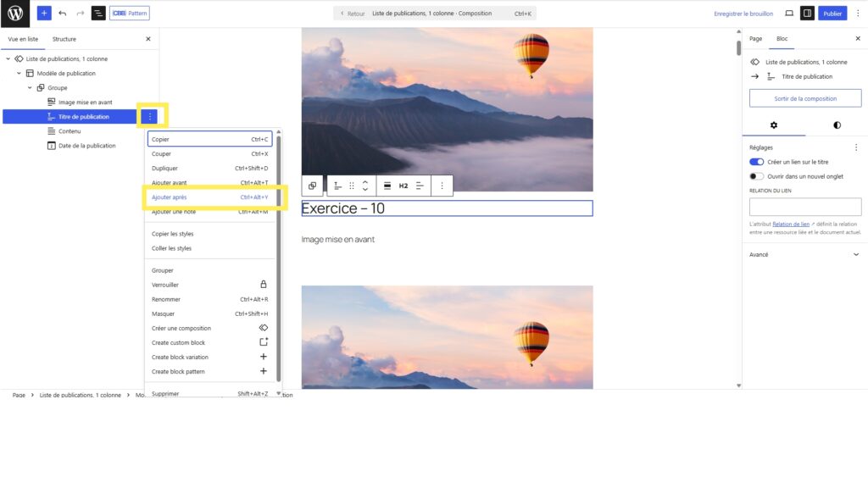Choose Couper in the context menu
Screen dimensions: 868x488
point(210,154)
